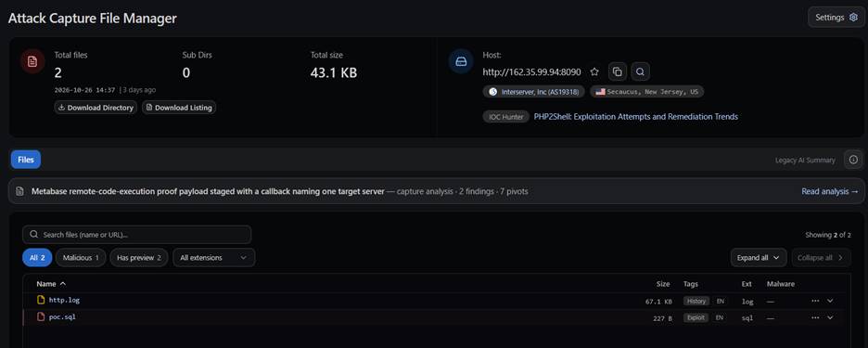Click the document icon in analysis banner

click(19, 191)
